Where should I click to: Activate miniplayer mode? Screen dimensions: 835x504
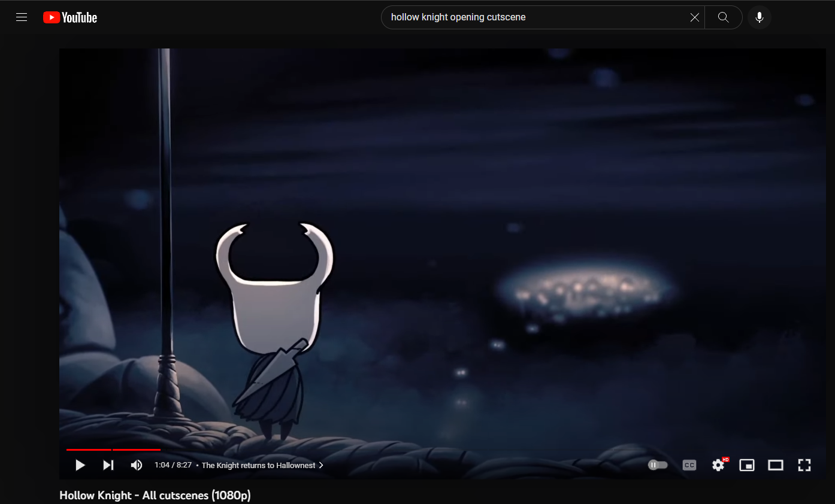point(746,464)
